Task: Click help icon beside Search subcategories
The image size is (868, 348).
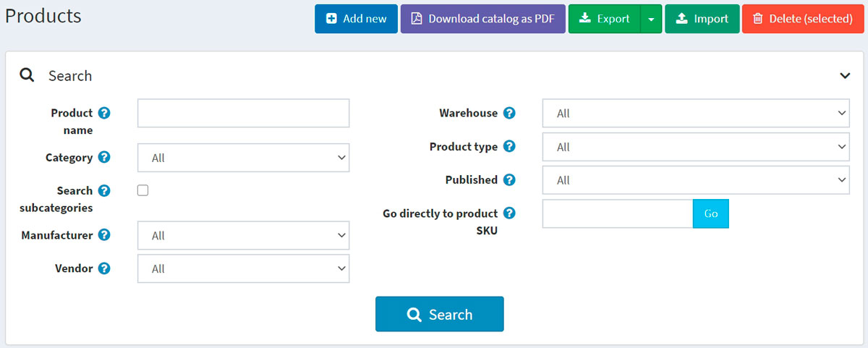Action: coord(104,191)
